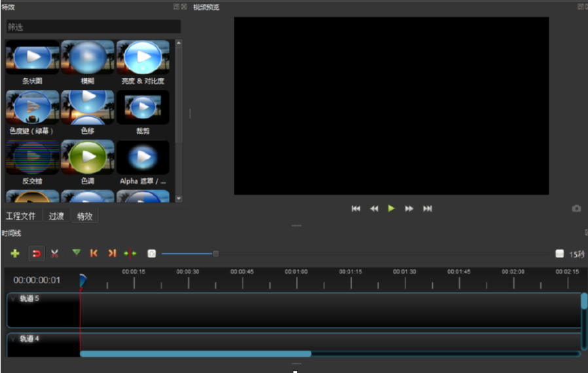Click the fast forward button
Screen dimensions: 588x373
point(409,208)
